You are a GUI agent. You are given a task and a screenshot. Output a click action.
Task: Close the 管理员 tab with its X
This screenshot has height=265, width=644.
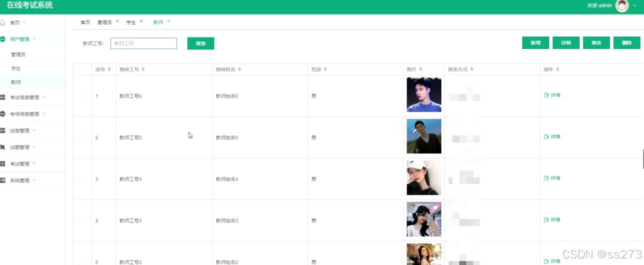tap(117, 21)
